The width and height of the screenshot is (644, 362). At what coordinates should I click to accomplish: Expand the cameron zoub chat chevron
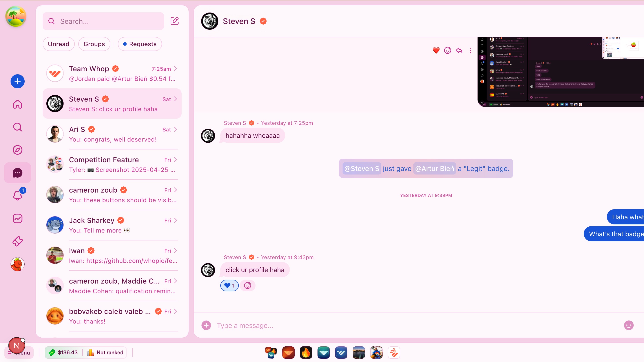coord(175,190)
